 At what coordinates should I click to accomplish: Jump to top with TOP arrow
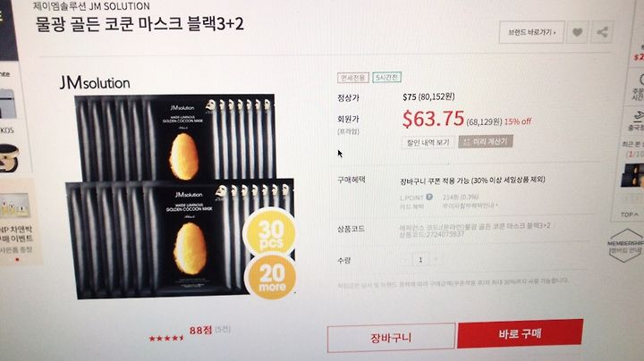[630, 214]
